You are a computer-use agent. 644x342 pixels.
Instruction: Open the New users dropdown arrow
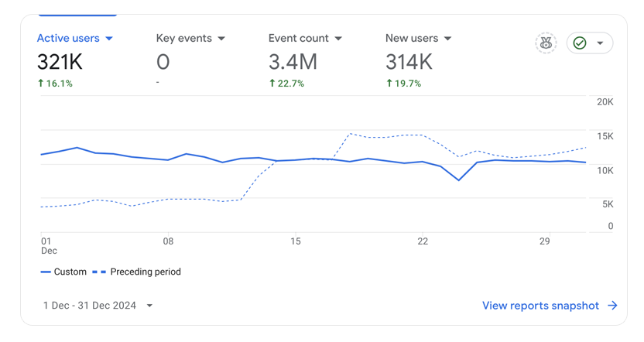tap(447, 39)
